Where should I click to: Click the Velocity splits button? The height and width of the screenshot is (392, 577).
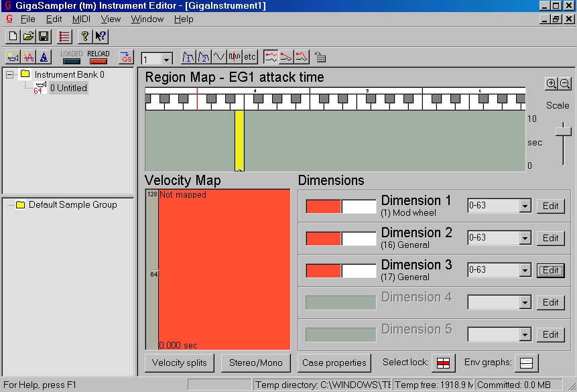coord(179,363)
